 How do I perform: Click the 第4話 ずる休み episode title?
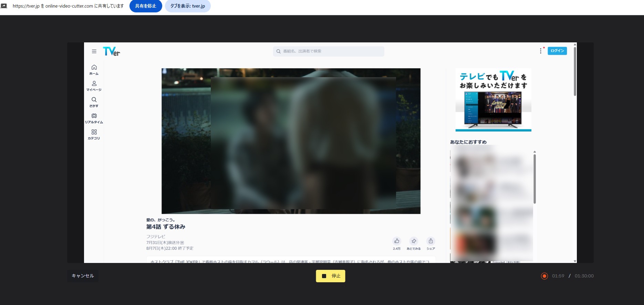[166, 227]
